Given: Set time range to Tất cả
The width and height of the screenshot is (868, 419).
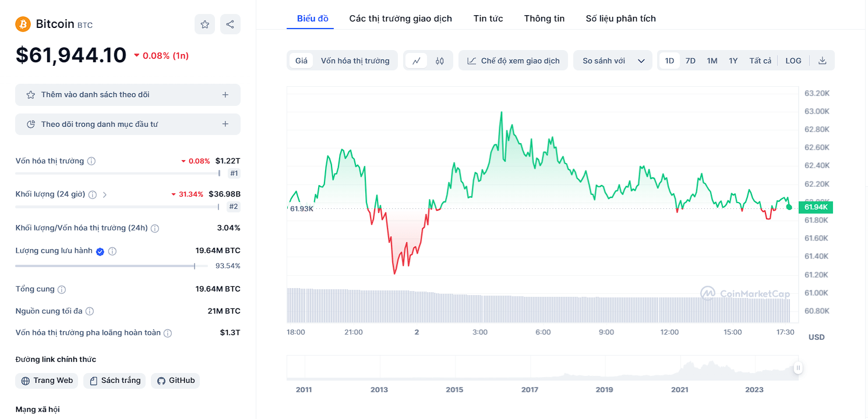Looking at the screenshot, I should (x=760, y=61).
